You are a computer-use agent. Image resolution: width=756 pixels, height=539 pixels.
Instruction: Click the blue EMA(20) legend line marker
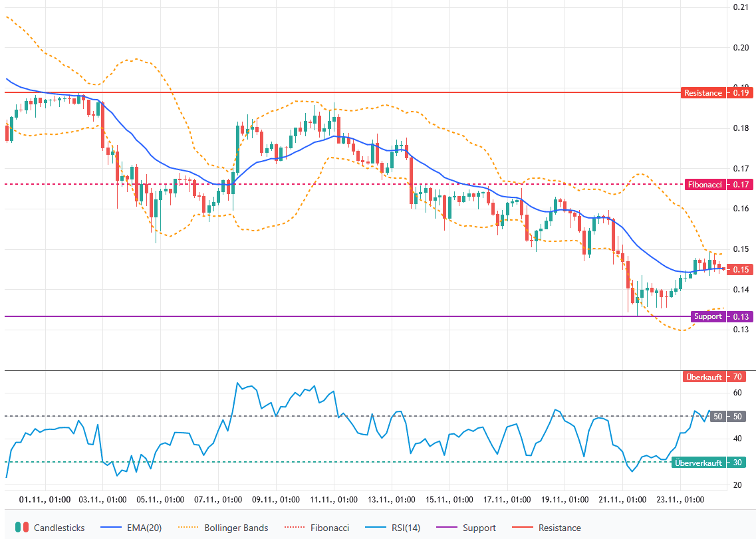pos(110,528)
